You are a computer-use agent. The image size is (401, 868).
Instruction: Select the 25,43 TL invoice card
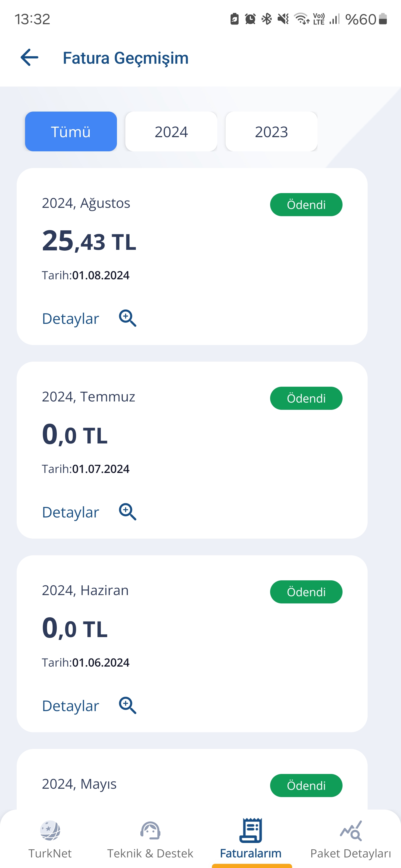192,257
